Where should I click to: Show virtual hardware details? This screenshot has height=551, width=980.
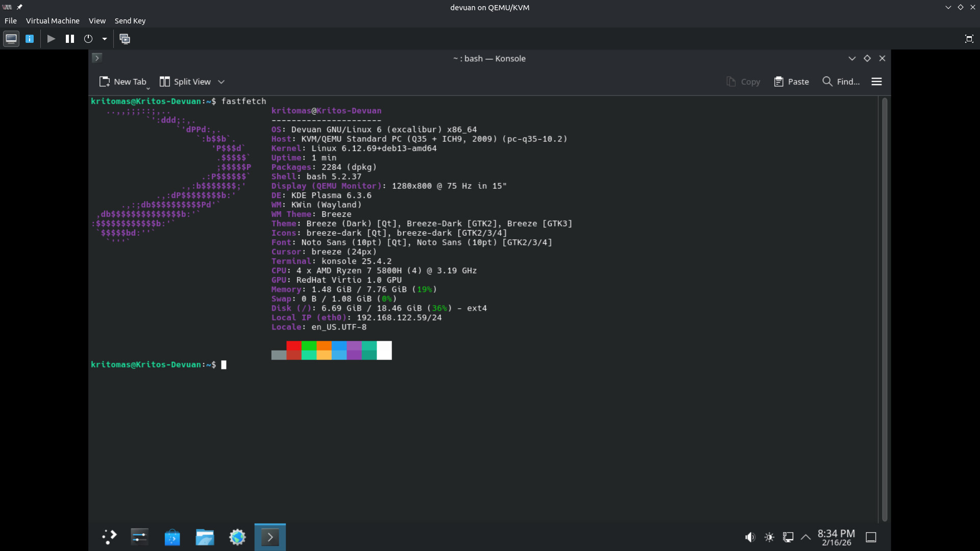tap(30, 39)
